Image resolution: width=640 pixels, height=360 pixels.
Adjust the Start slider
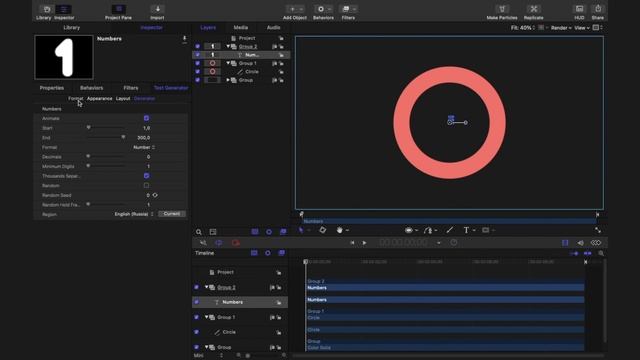89,128
